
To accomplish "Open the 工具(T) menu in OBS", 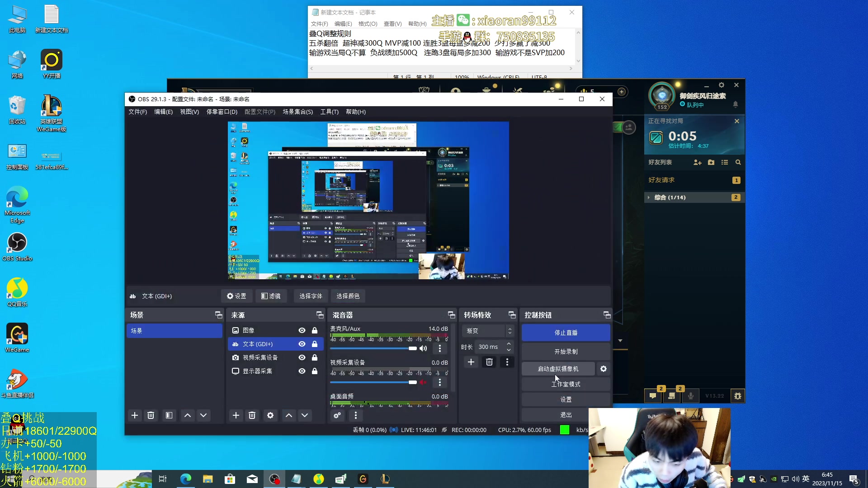I will point(330,112).
